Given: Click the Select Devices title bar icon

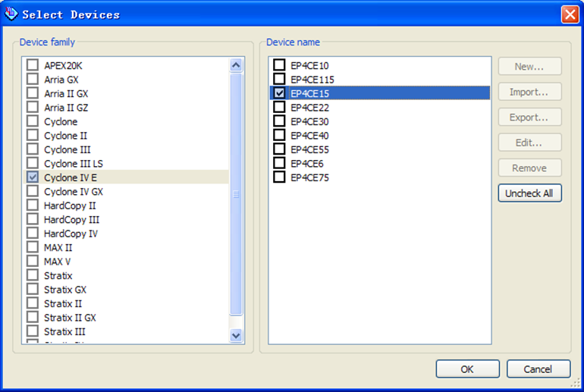Looking at the screenshot, I should pyautogui.click(x=11, y=14).
